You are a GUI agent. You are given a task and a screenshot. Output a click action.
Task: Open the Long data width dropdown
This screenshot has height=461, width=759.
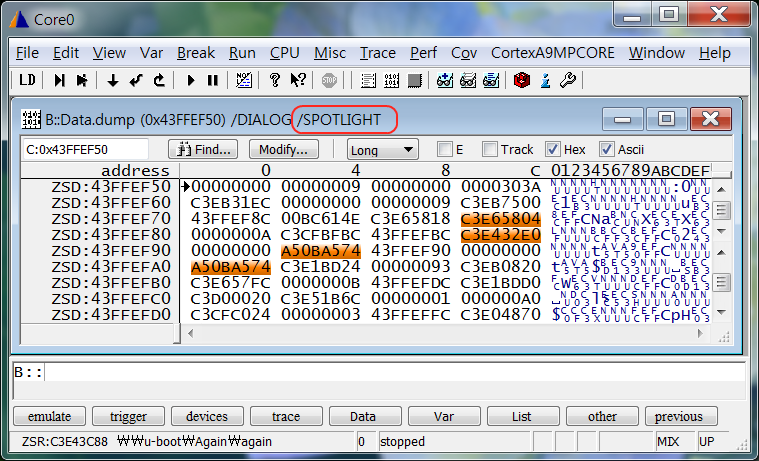pyautogui.click(x=382, y=150)
